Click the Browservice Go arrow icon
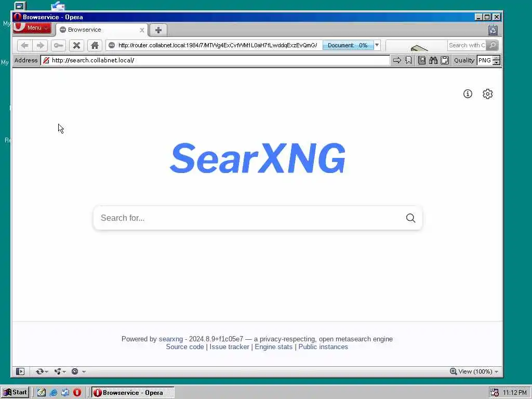 click(396, 60)
